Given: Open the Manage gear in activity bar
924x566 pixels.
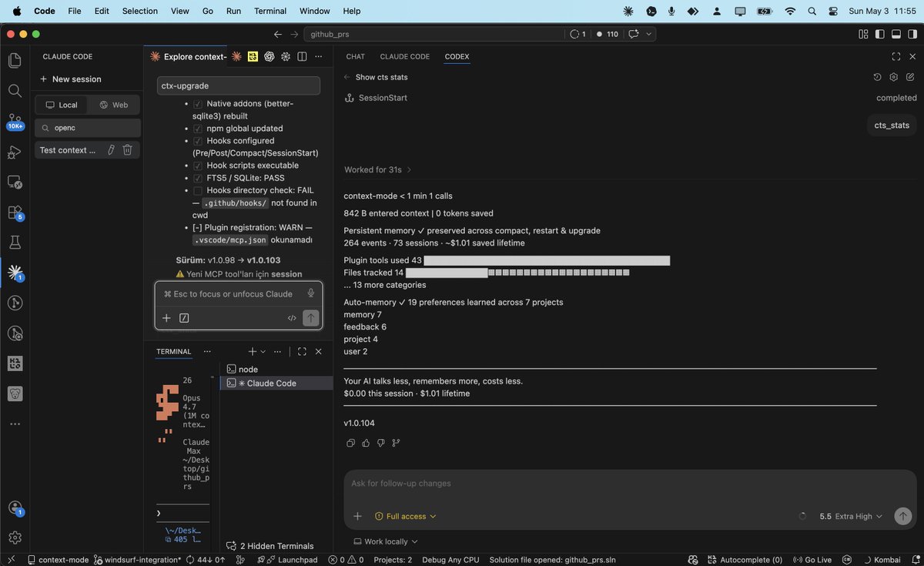Looking at the screenshot, I should tap(15, 538).
